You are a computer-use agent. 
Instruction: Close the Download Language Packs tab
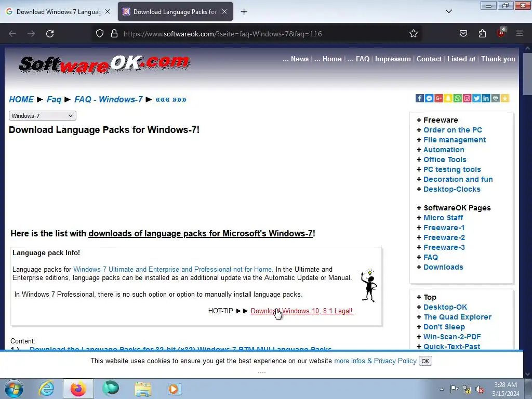tap(224, 11)
